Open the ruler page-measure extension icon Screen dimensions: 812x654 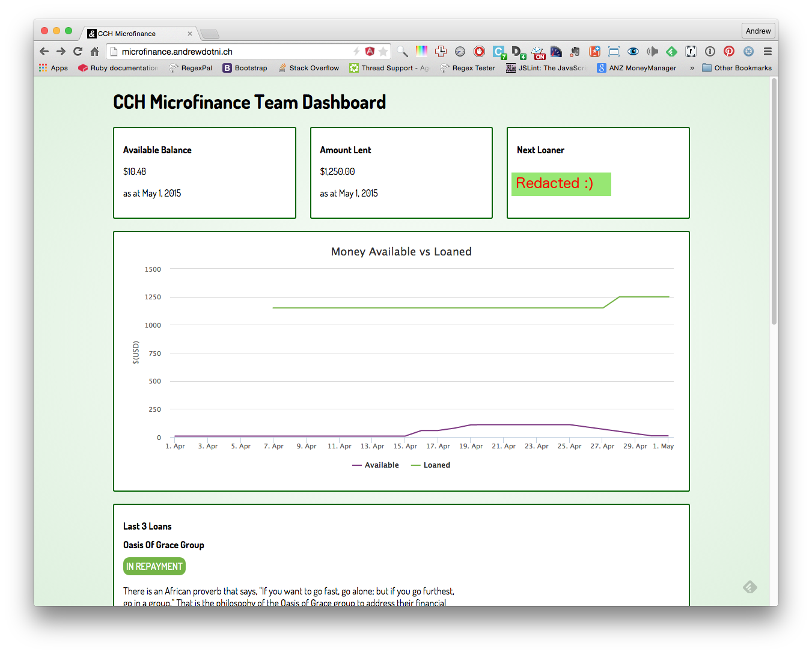pos(691,52)
